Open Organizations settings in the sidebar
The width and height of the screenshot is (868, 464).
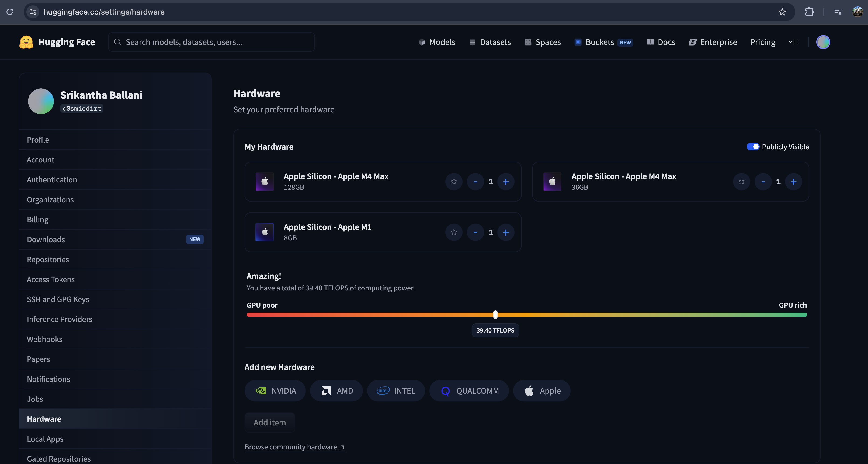pyautogui.click(x=115, y=199)
